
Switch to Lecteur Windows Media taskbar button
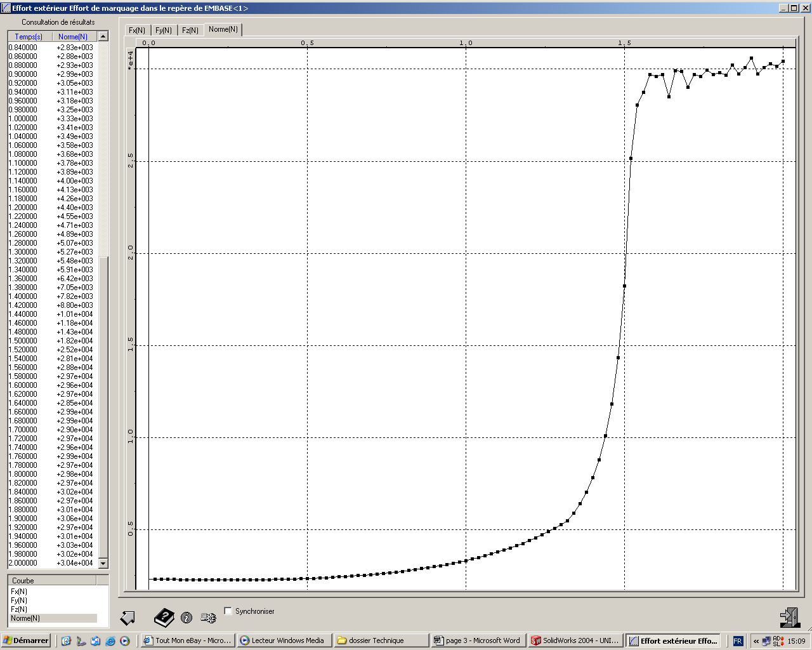284,640
